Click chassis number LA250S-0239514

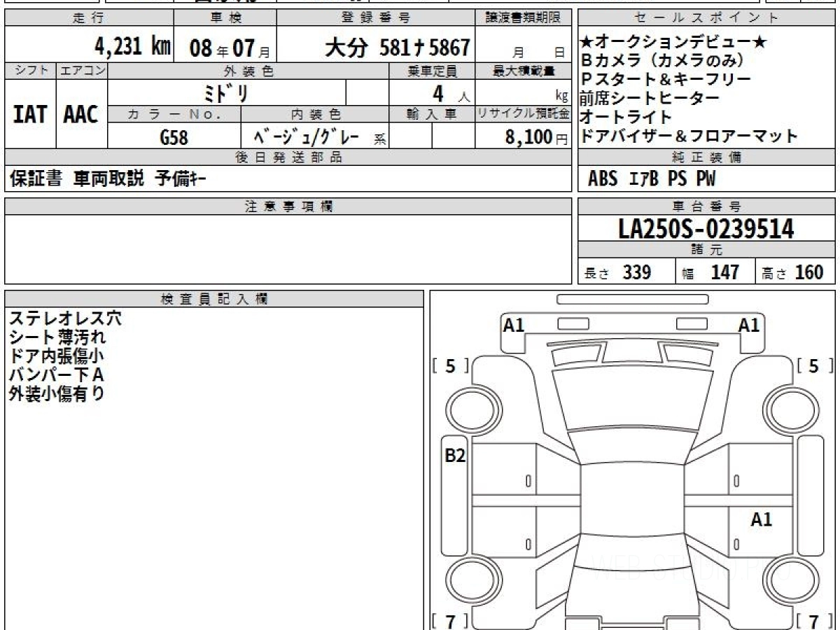pos(706,229)
